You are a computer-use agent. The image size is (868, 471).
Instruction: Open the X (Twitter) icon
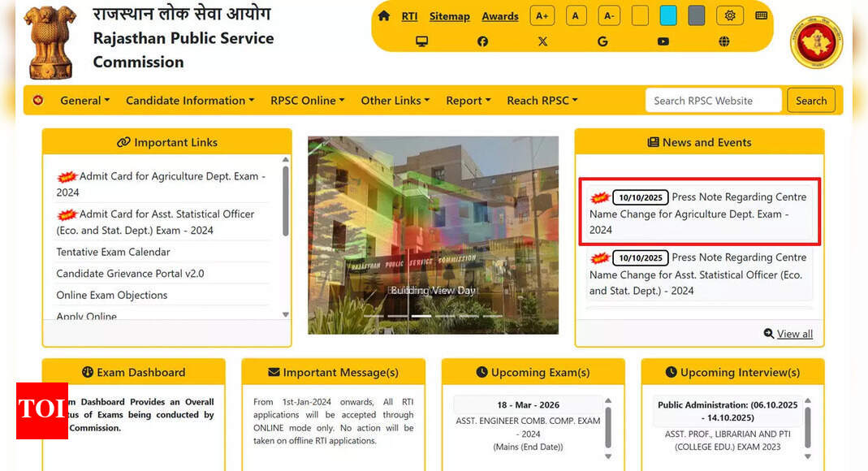542,41
